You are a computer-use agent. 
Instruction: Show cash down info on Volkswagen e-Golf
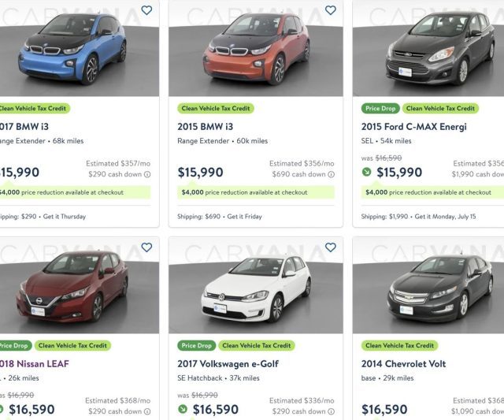point(331,411)
